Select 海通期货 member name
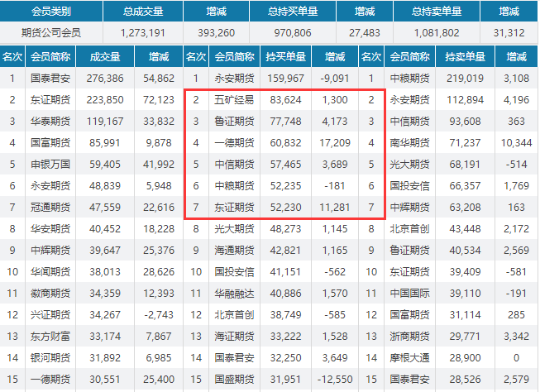Screen dimensions: 540x392 coord(234,251)
